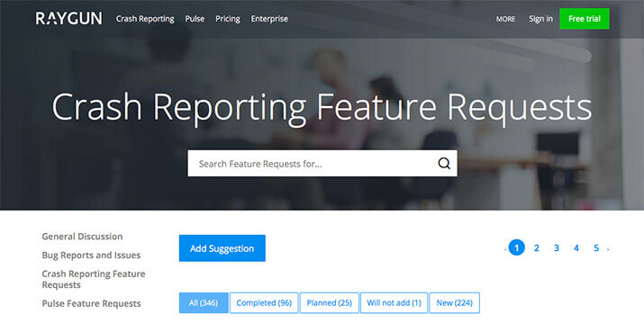Viewport: 644px width, 332px height.
Task: Select page 1 in pagination
Action: (x=517, y=247)
